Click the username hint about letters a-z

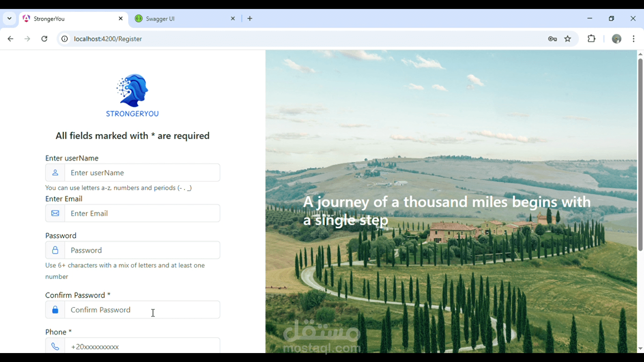pyautogui.click(x=118, y=188)
